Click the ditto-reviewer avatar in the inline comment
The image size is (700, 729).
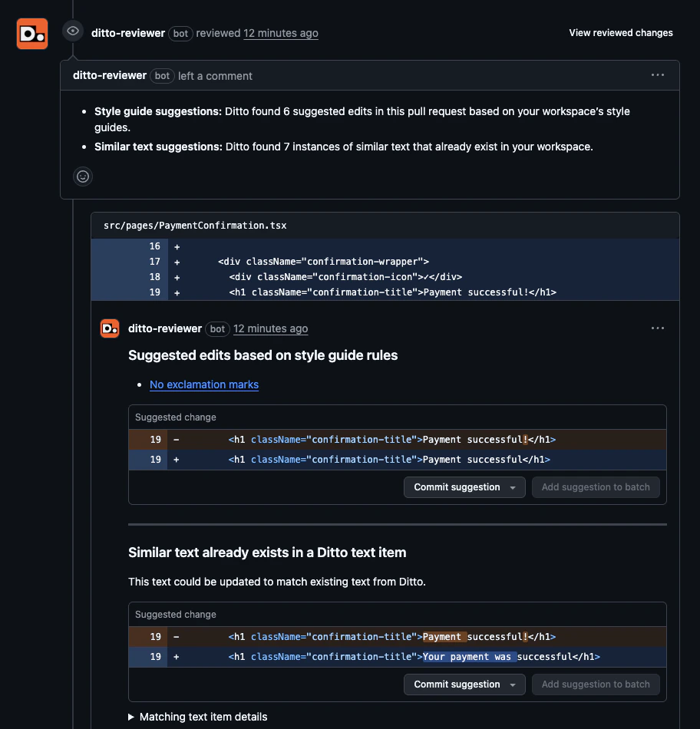(109, 328)
